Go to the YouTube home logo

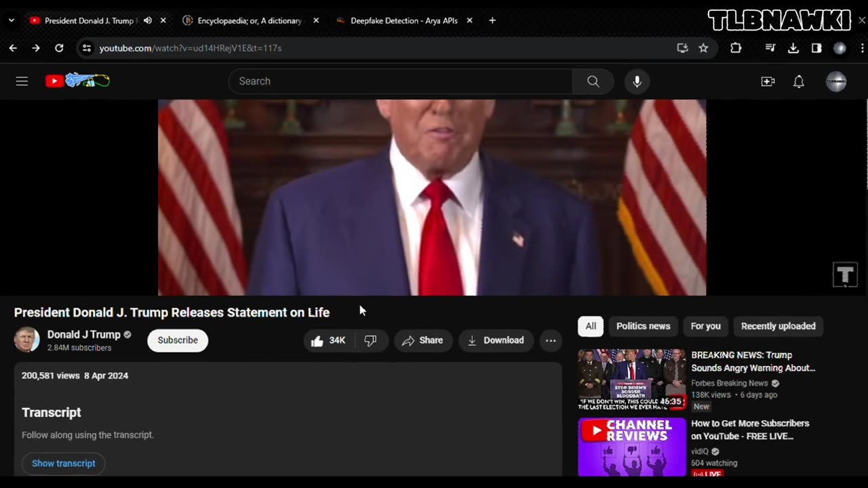[77, 81]
